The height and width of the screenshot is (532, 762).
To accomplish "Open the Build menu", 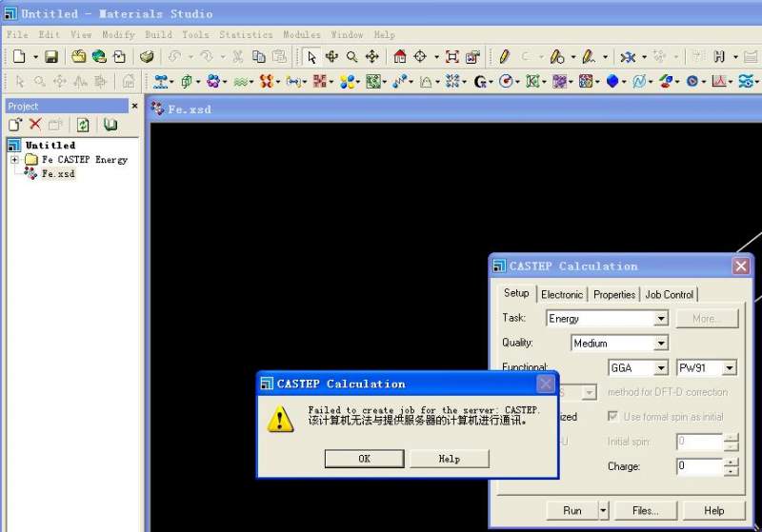I will pos(158,35).
